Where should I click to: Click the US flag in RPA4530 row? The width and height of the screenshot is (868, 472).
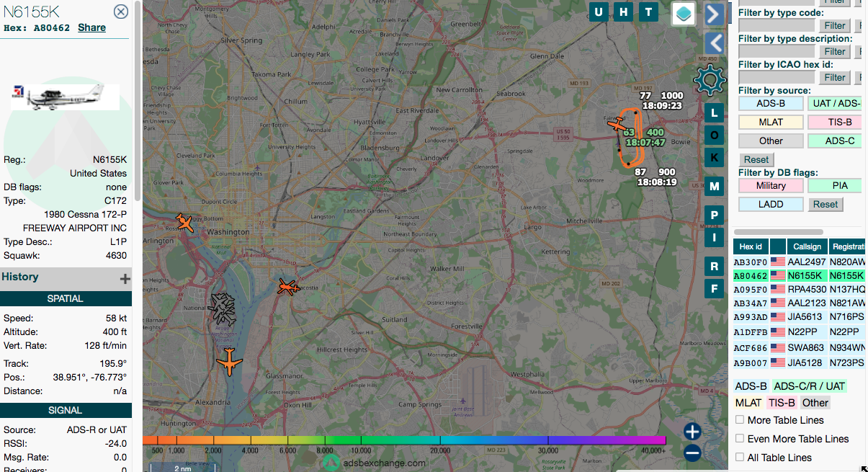778,289
